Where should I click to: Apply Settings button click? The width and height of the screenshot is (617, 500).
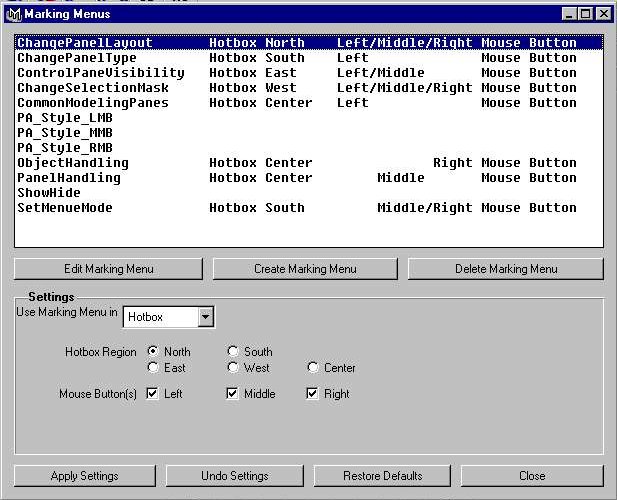pos(85,476)
